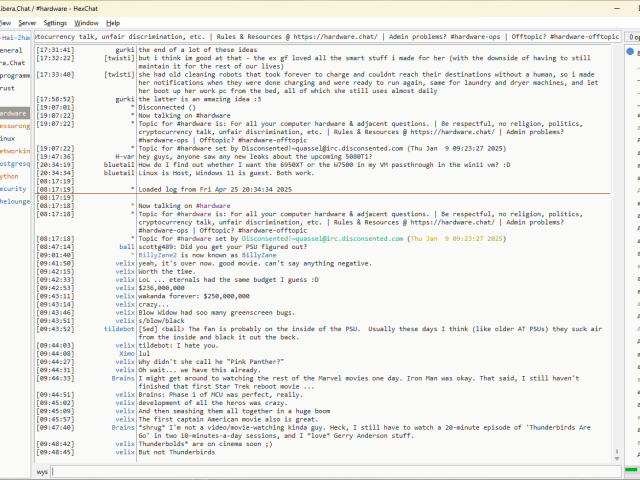This screenshot has height=480, width=640.
Task: Select the general channel entry
Action: (x=11, y=49)
